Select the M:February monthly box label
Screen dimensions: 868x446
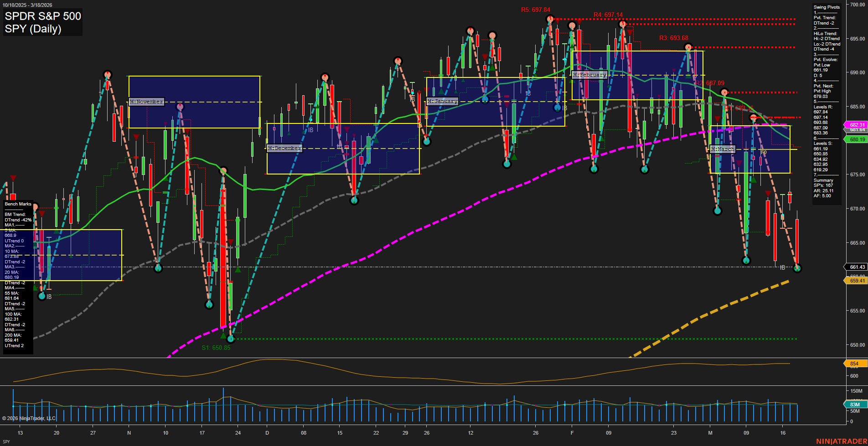click(589, 75)
